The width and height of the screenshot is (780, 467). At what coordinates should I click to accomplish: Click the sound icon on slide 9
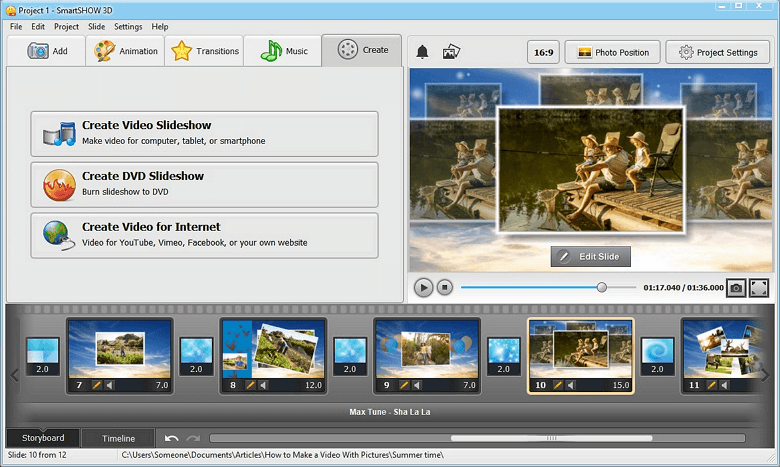coord(417,385)
